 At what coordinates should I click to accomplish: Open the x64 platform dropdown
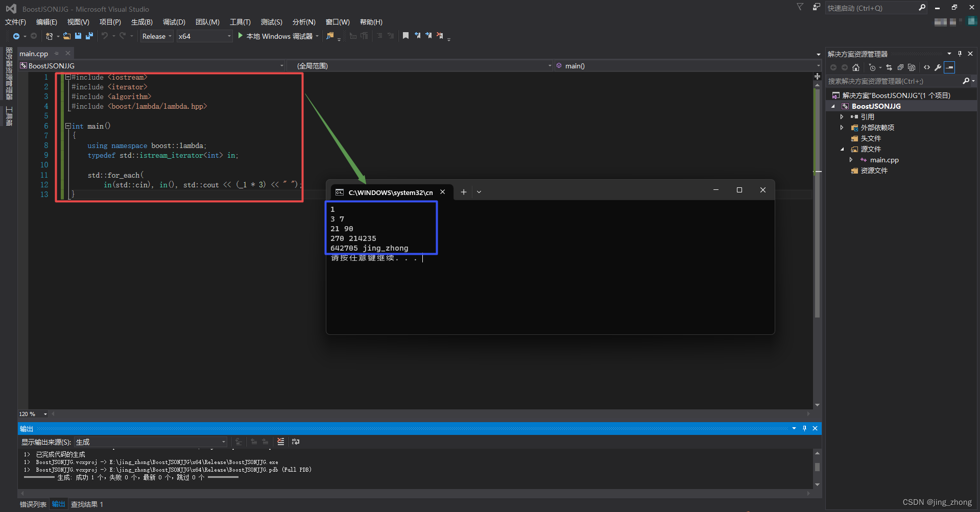click(228, 36)
